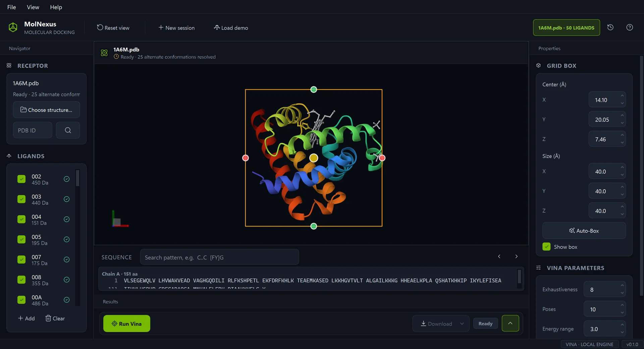This screenshot has height=349, width=644.
Task: Click the Run Vina button
Action: tap(127, 323)
